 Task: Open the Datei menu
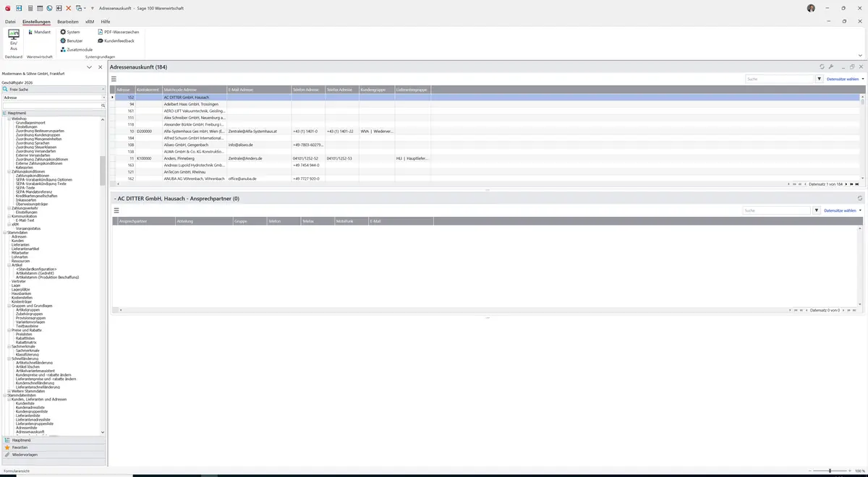pos(10,22)
